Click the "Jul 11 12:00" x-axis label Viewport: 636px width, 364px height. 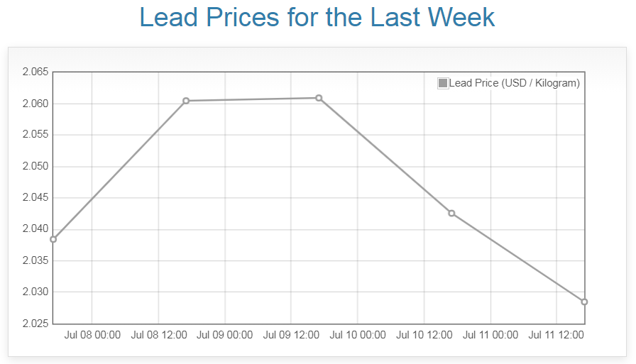[556, 335]
